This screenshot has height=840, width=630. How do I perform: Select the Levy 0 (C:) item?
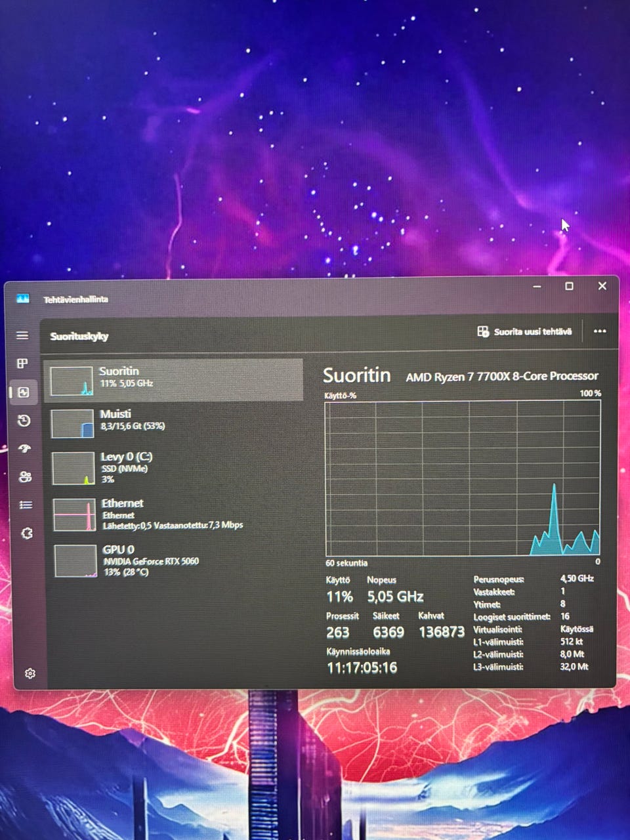[175, 467]
